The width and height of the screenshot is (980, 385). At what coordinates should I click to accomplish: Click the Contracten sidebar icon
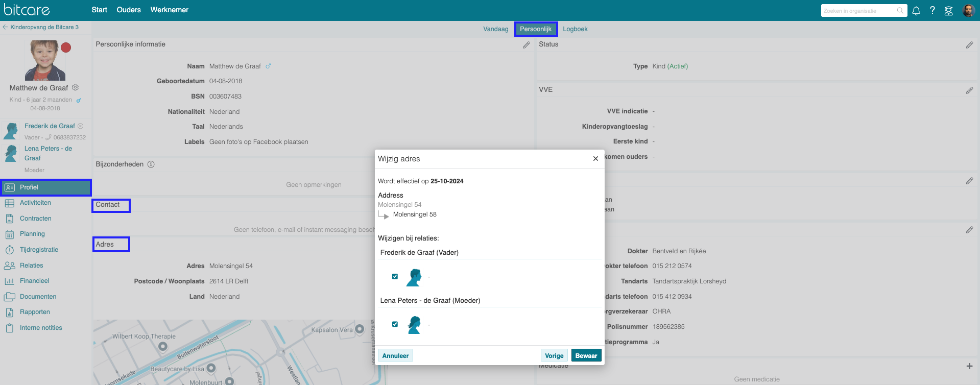[9, 219]
